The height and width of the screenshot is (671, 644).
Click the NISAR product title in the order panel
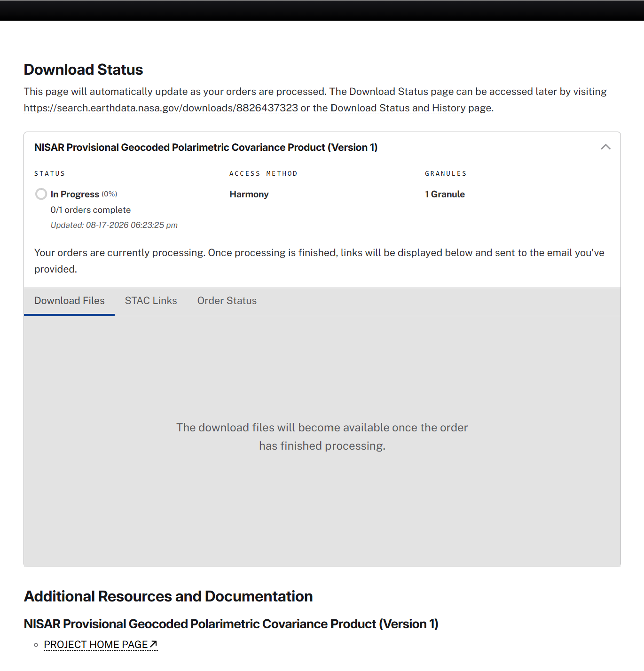pos(206,148)
